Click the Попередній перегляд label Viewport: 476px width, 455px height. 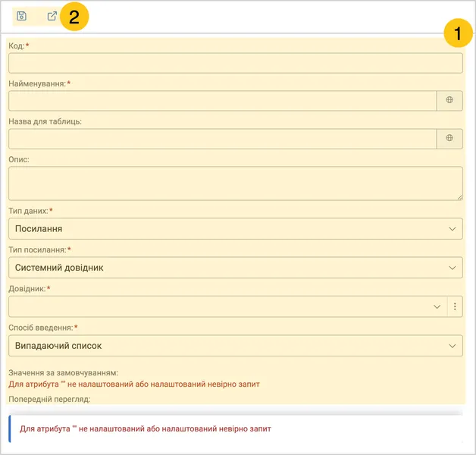(x=49, y=399)
